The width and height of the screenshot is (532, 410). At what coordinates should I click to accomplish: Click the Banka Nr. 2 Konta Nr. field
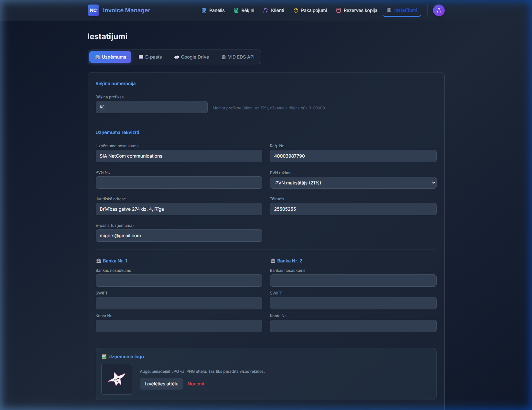pos(353,326)
